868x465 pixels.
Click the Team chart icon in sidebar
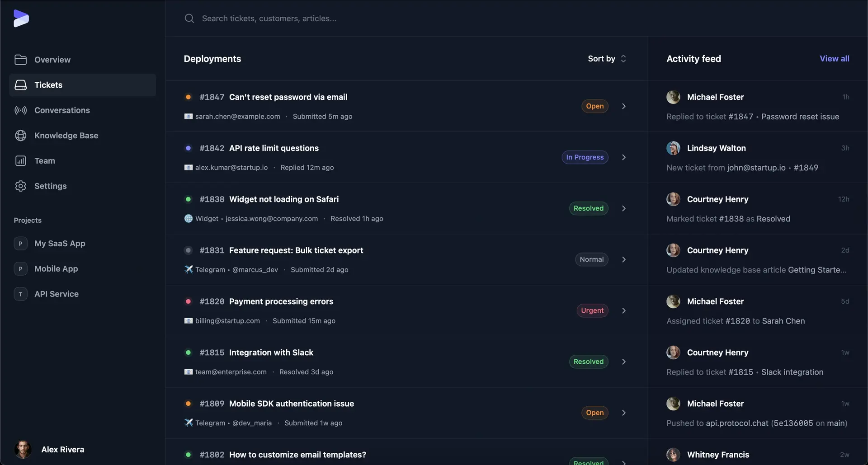(20, 160)
